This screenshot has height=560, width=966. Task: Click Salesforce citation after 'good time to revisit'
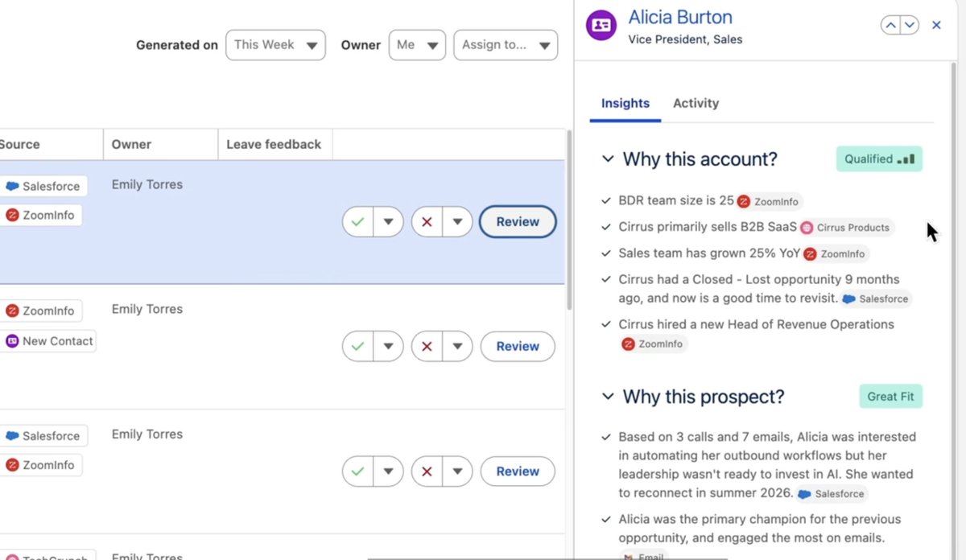point(876,299)
